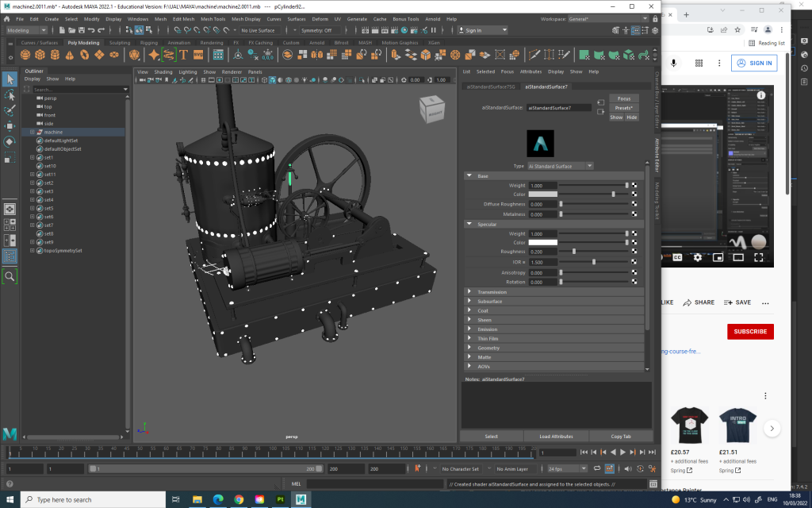Toggle the audio mute speaker icon
The height and width of the screenshot is (508, 812).
click(x=628, y=468)
